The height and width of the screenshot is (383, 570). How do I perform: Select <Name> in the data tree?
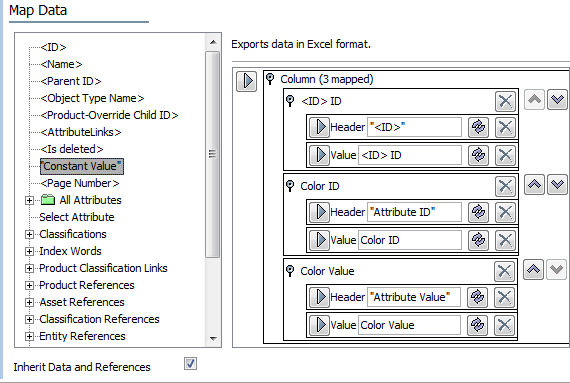point(61,64)
